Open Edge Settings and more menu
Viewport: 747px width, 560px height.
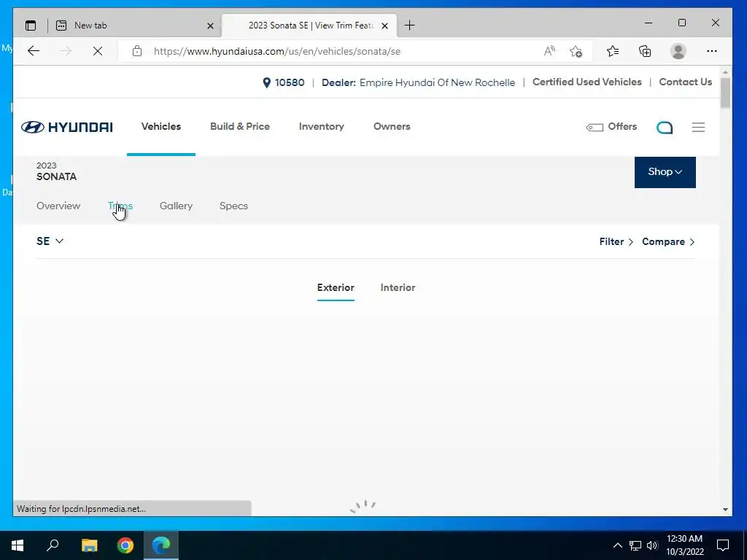(x=712, y=51)
